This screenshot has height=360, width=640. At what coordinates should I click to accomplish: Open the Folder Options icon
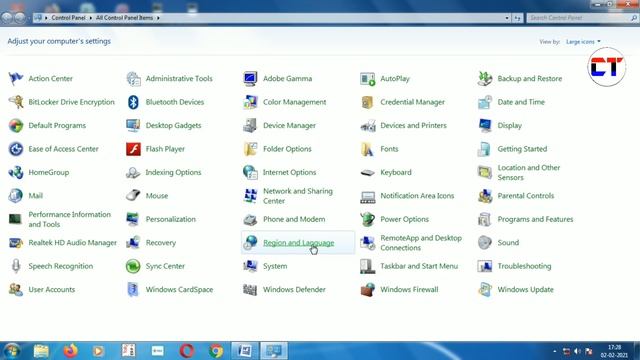[250, 149]
